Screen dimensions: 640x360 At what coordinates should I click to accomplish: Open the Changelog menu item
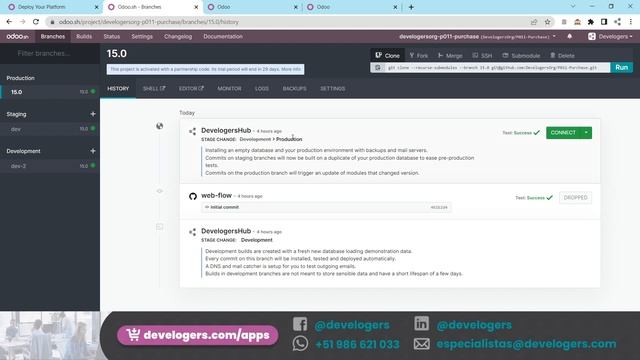click(178, 36)
